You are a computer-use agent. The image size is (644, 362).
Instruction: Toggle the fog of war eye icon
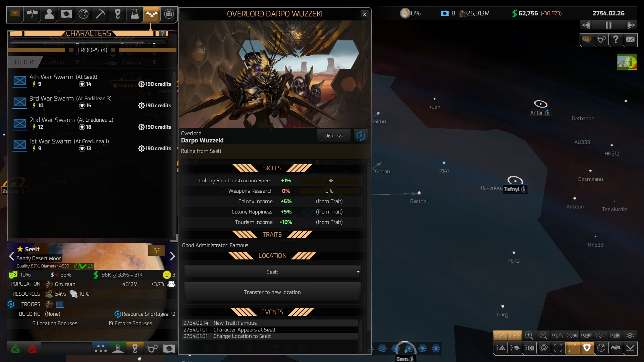click(x=630, y=336)
